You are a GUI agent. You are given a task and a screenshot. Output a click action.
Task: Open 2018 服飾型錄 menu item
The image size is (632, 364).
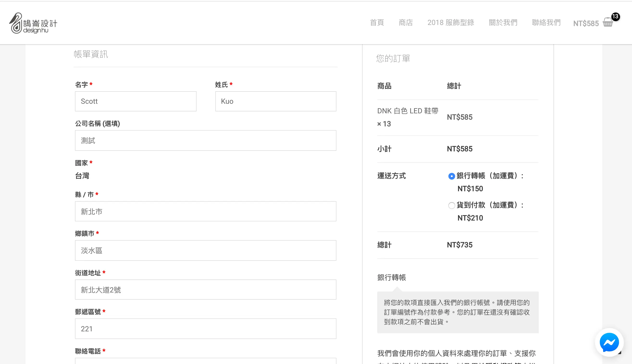tap(451, 23)
